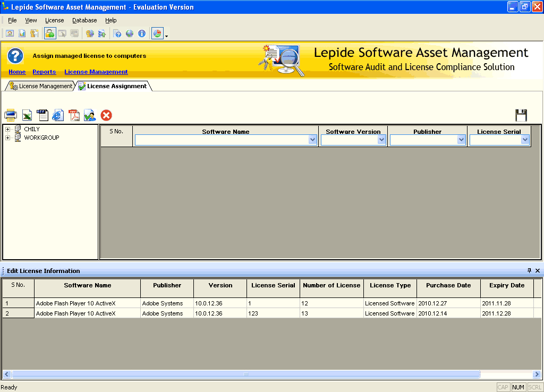
Task: Open the Software Name filter dropdown
Action: pyautogui.click(x=312, y=140)
